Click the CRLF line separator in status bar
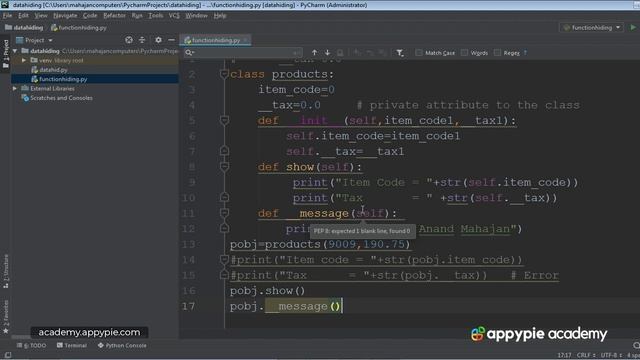 click(586, 356)
